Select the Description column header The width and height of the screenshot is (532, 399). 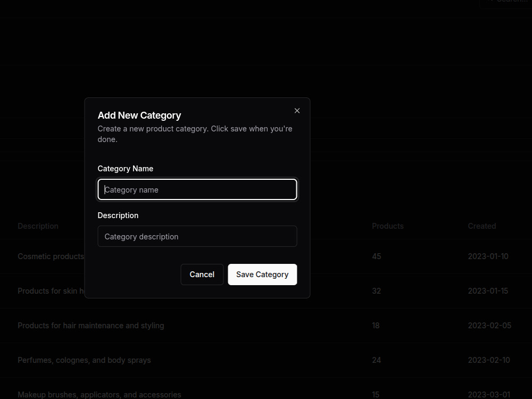click(x=38, y=226)
